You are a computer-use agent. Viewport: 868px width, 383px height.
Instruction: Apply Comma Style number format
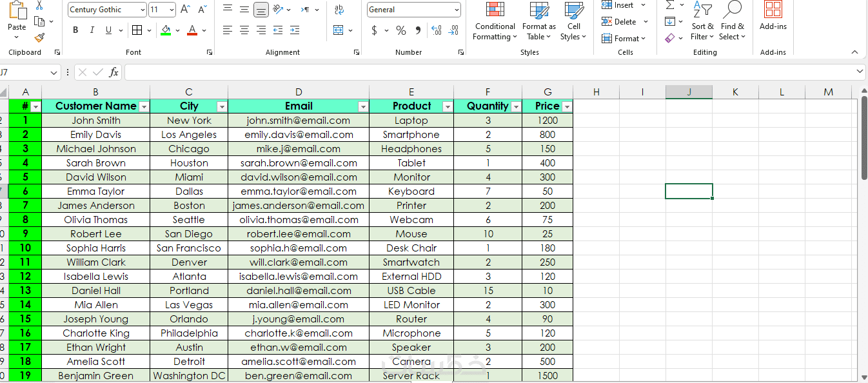418,30
